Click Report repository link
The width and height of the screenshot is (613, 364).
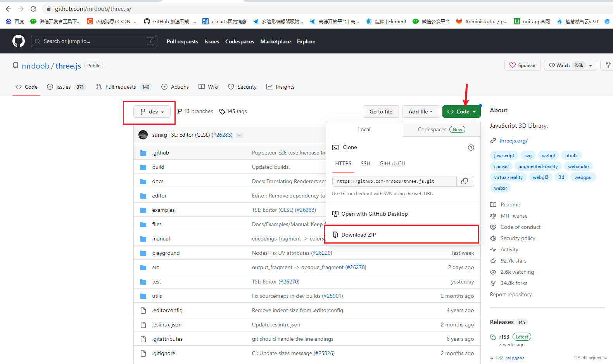511,294
